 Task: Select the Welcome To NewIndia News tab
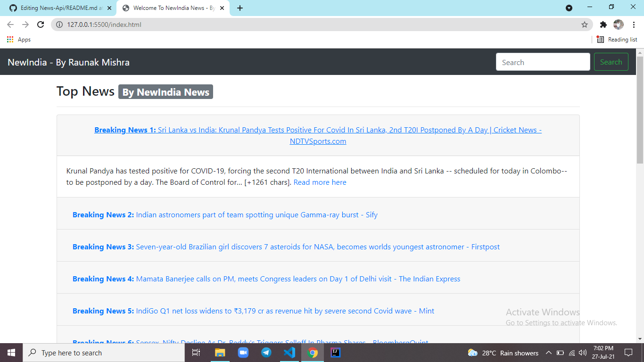click(x=170, y=8)
